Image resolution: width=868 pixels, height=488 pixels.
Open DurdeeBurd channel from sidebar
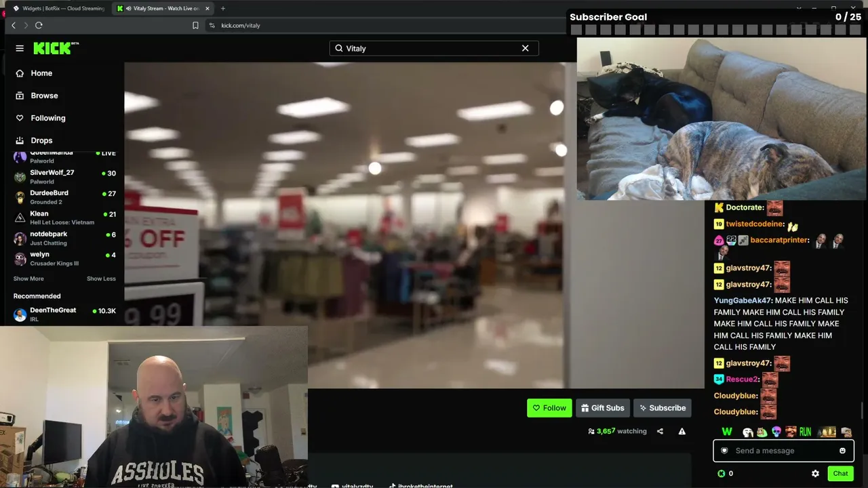pos(64,197)
